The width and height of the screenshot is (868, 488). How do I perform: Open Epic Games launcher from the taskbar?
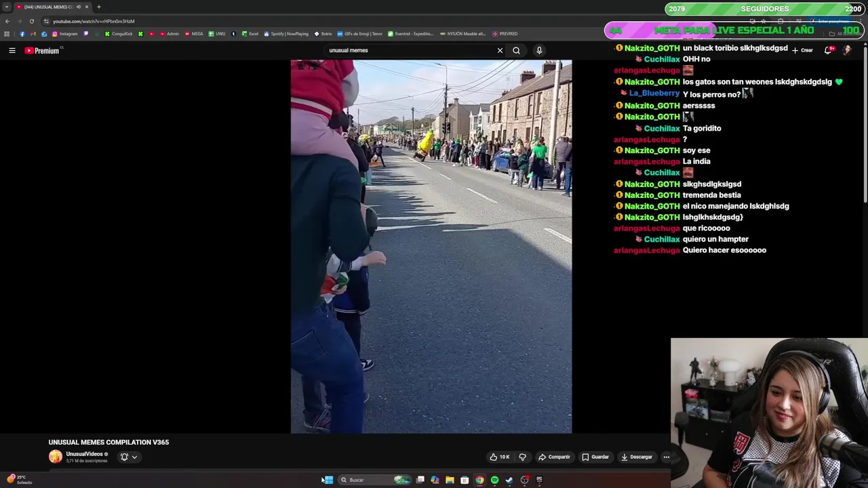pyautogui.click(x=540, y=480)
